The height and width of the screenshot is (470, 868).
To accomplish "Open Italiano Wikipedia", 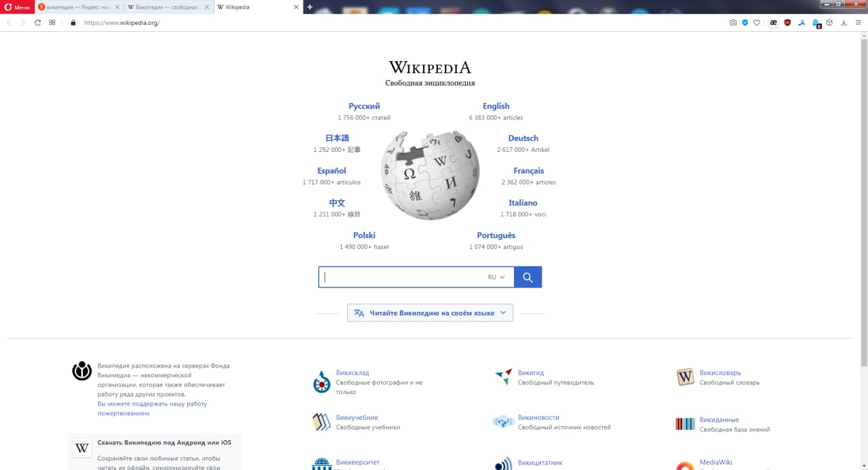I will 523,203.
